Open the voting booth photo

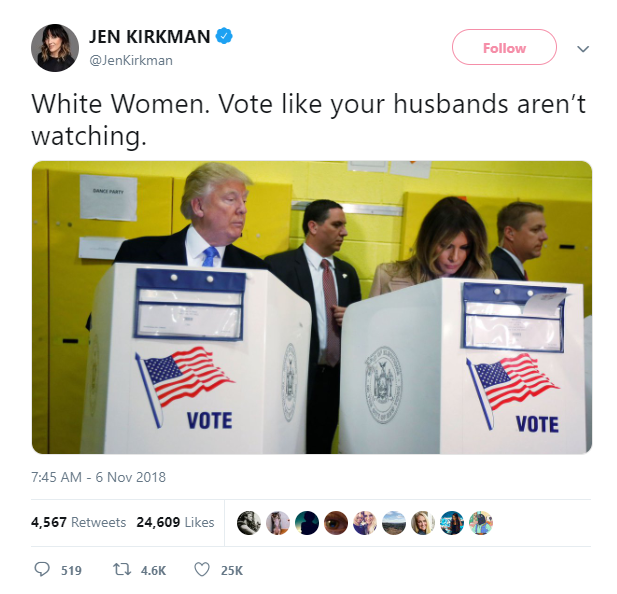pyautogui.click(x=312, y=307)
